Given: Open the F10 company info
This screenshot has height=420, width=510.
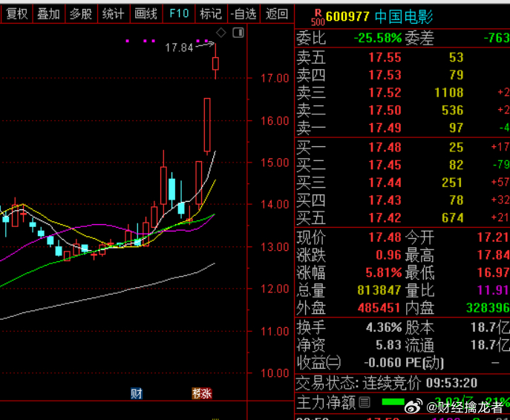Looking at the screenshot, I should tap(179, 14).
